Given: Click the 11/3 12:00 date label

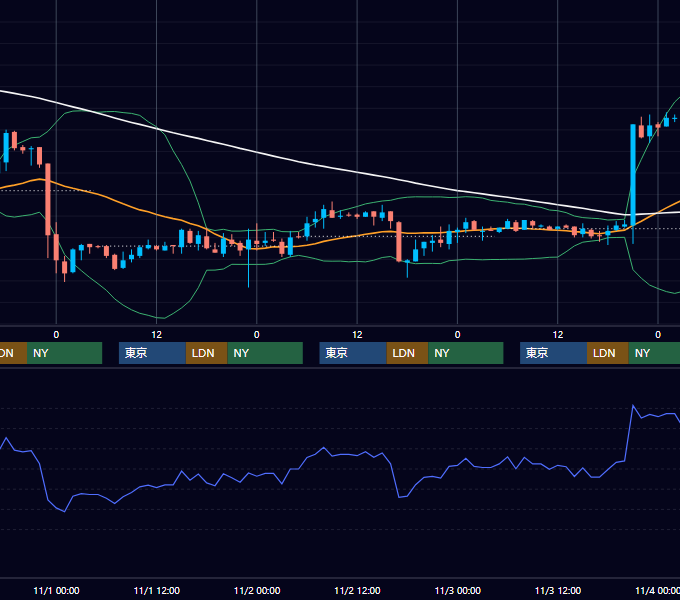Looking at the screenshot, I should [558, 590].
